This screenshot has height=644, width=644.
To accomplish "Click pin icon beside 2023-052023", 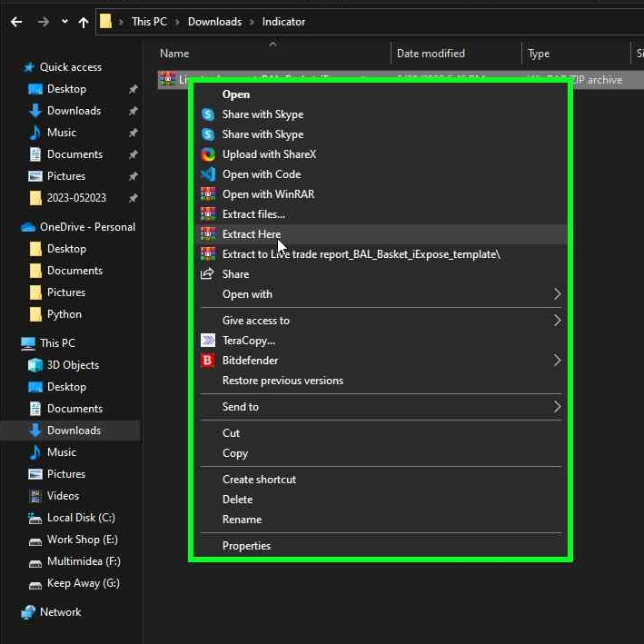I will tap(133, 198).
